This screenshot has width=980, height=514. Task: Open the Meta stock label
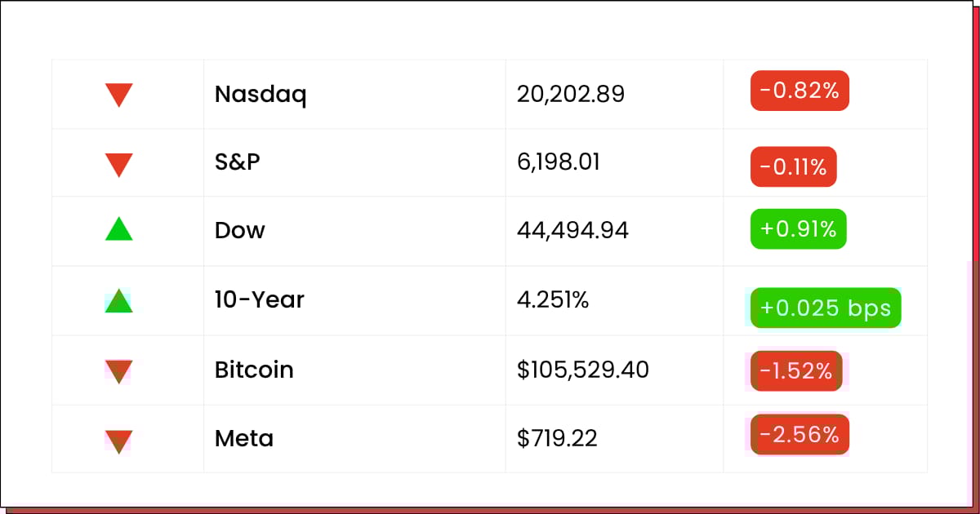coord(243,439)
